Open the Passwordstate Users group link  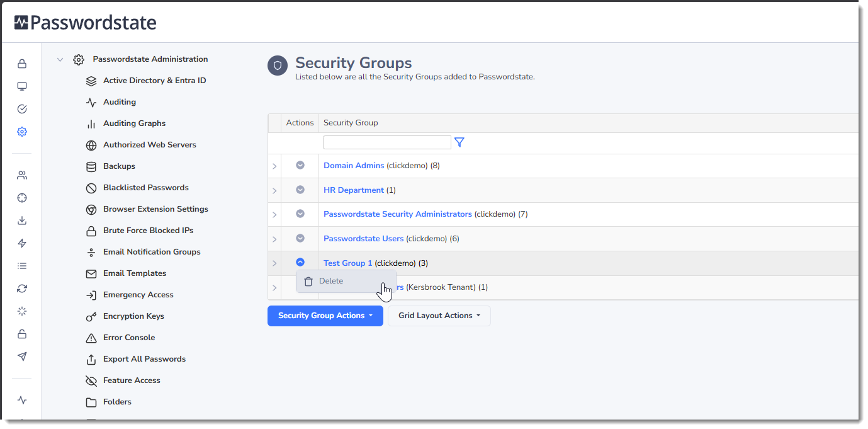(x=364, y=239)
